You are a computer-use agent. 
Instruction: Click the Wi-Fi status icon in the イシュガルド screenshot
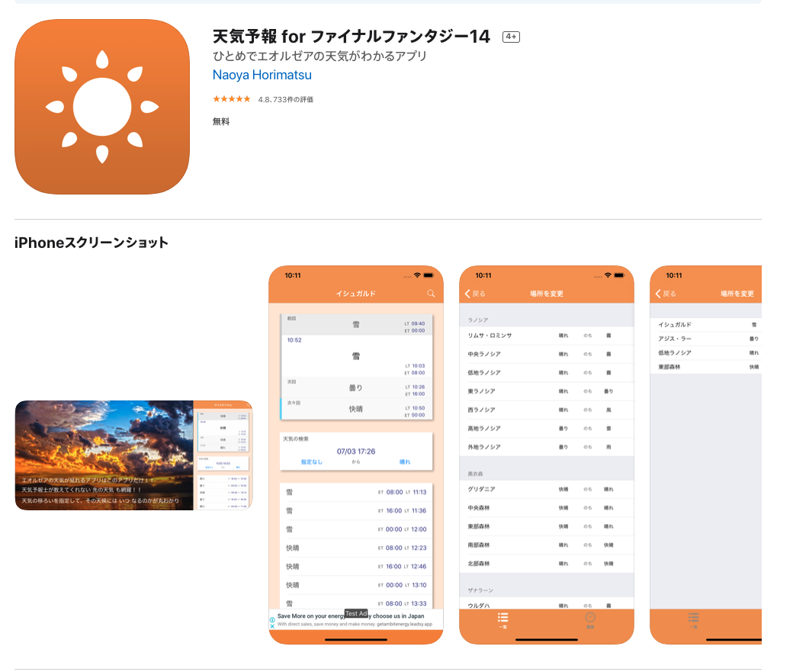coord(417,275)
